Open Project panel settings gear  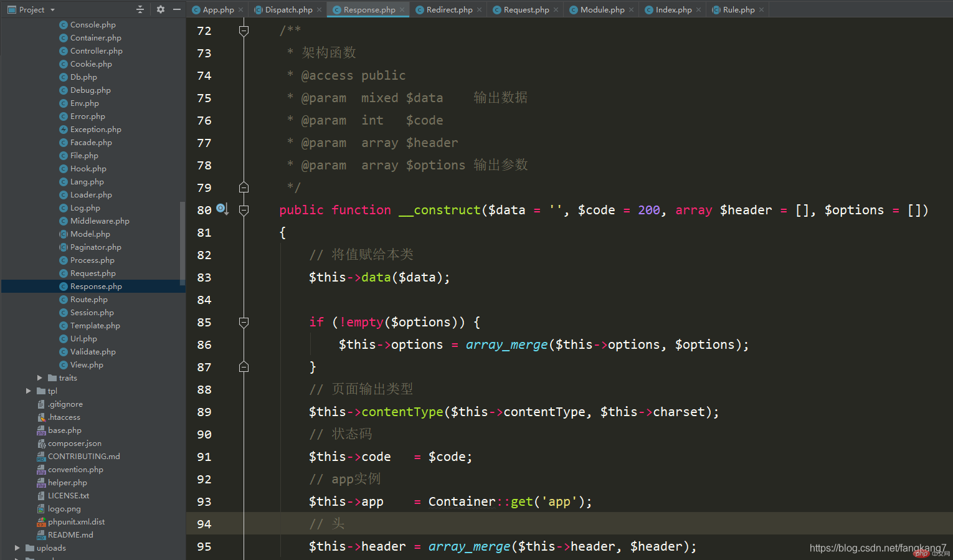pos(160,9)
